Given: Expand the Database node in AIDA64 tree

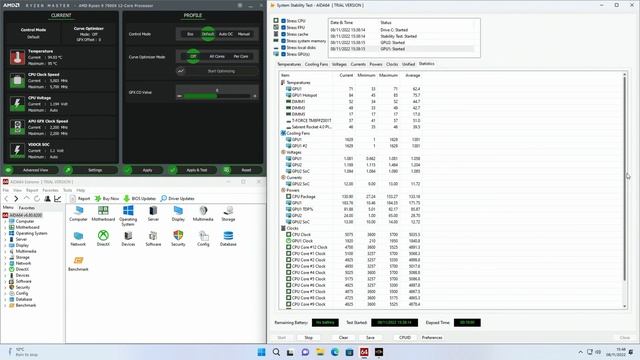Looking at the screenshot, I should click(5, 299).
